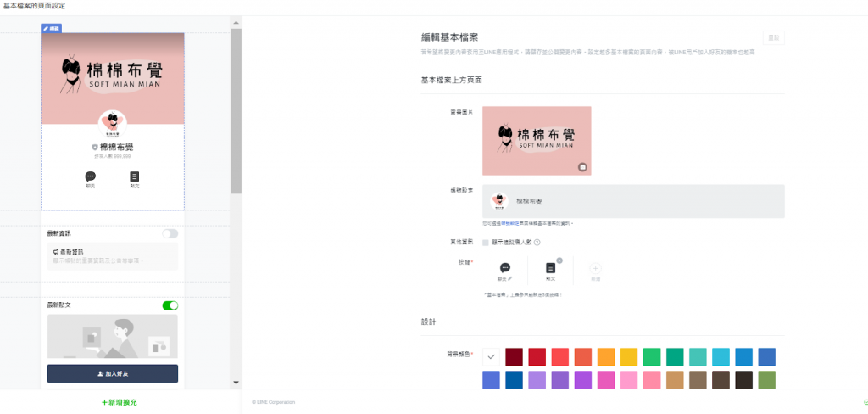Pick the olive green color swatch
The image size is (868, 414).
point(766,380)
